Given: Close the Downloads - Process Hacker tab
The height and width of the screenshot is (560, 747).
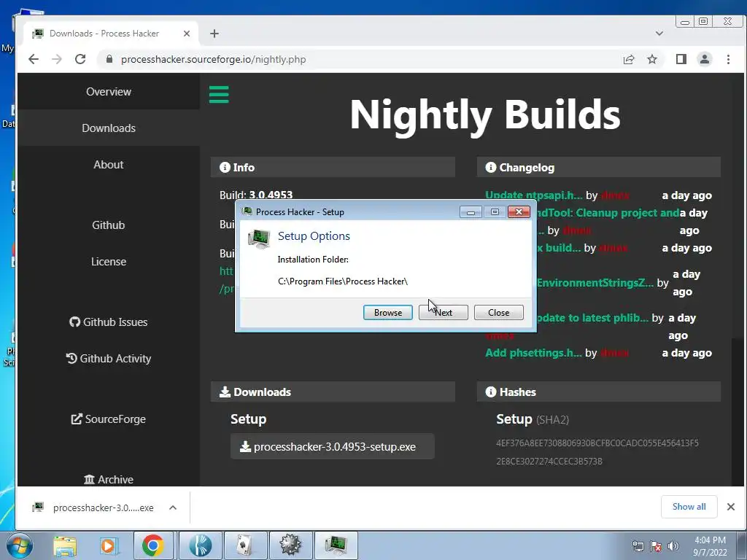Looking at the screenshot, I should pos(187,34).
